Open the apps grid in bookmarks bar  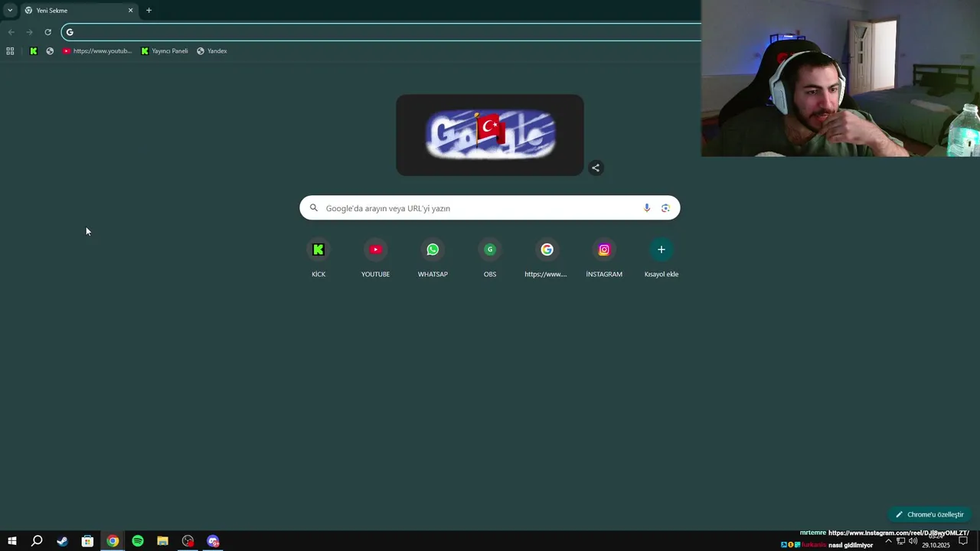click(x=10, y=51)
